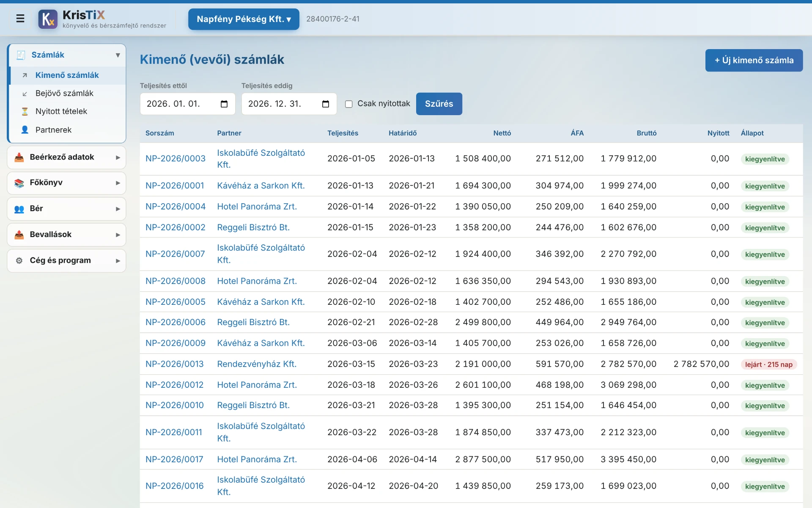
Task: Enable the Csak nyitottak checkbox
Action: (348, 104)
